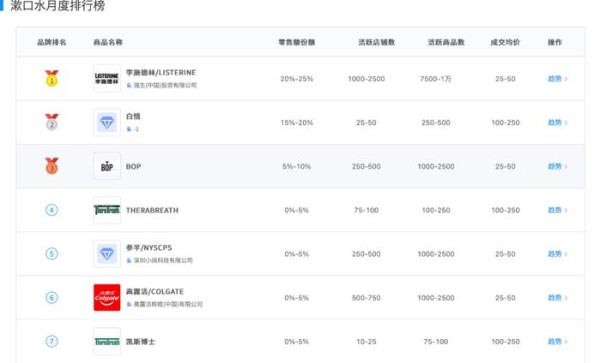The width and height of the screenshot is (600, 363).
Task: Click the TheraBreath logo in row four
Action: pos(107,210)
